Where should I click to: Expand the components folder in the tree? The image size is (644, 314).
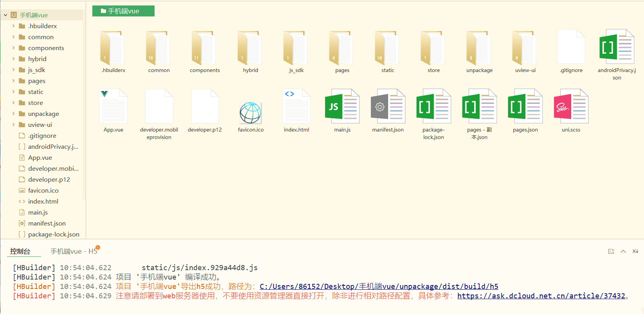13,48
